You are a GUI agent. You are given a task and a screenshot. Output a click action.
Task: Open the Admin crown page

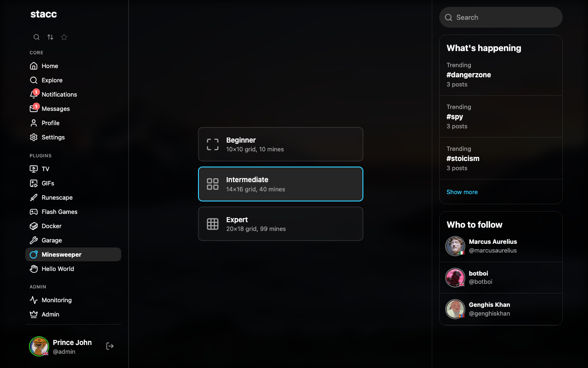pyautogui.click(x=50, y=314)
